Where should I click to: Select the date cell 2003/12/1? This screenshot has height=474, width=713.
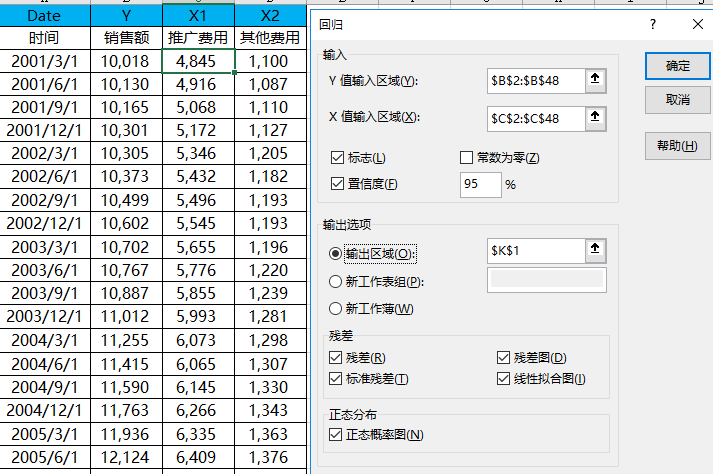(x=45, y=316)
